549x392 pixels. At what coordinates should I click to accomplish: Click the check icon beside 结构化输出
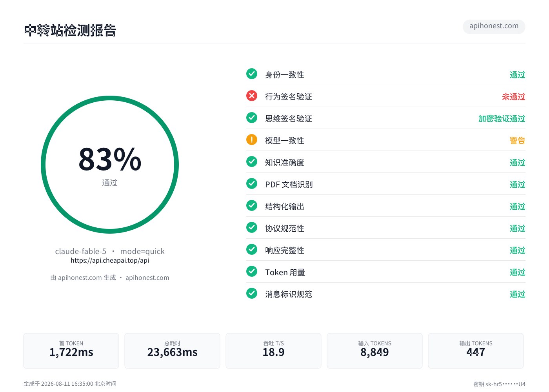(x=252, y=205)
